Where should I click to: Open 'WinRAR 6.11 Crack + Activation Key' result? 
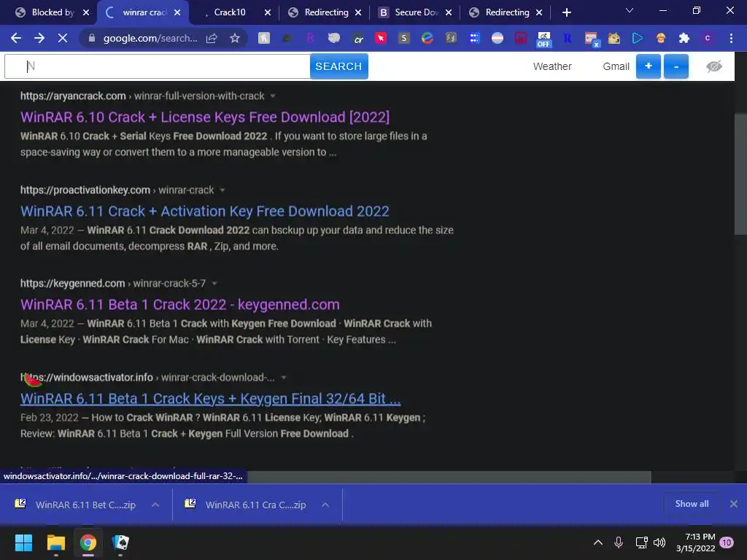click(205, 211)
